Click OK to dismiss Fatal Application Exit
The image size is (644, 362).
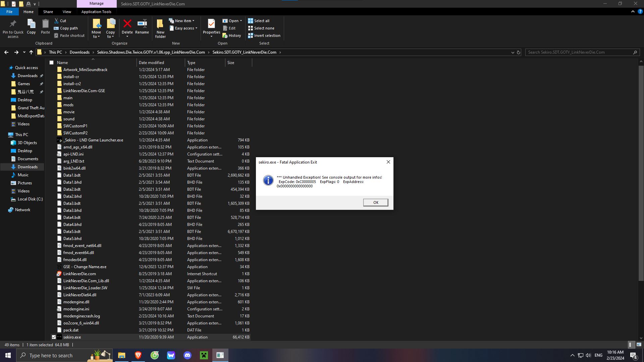(x=375, y=202)
